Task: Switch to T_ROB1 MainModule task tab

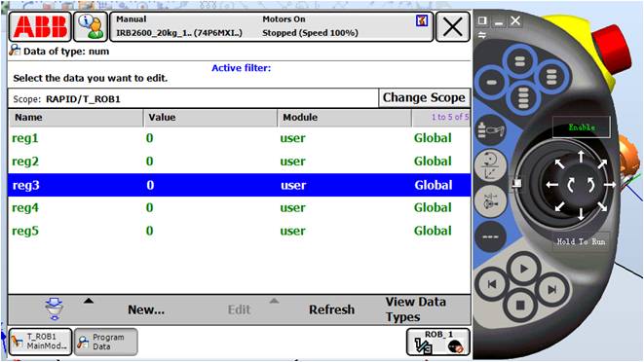Action: point(40,342)
